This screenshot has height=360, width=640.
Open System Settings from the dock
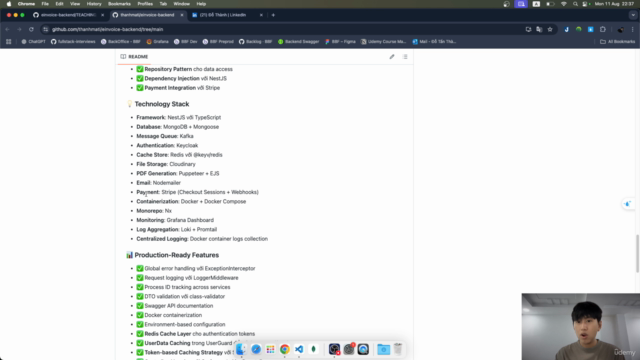tap(349, 349)
